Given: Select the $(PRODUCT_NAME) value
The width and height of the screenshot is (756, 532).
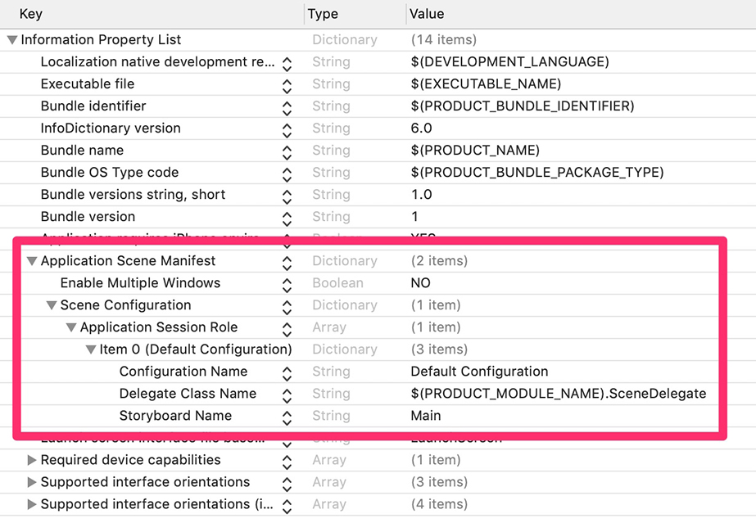Looking at the screenshot, I should click(475, 151).
